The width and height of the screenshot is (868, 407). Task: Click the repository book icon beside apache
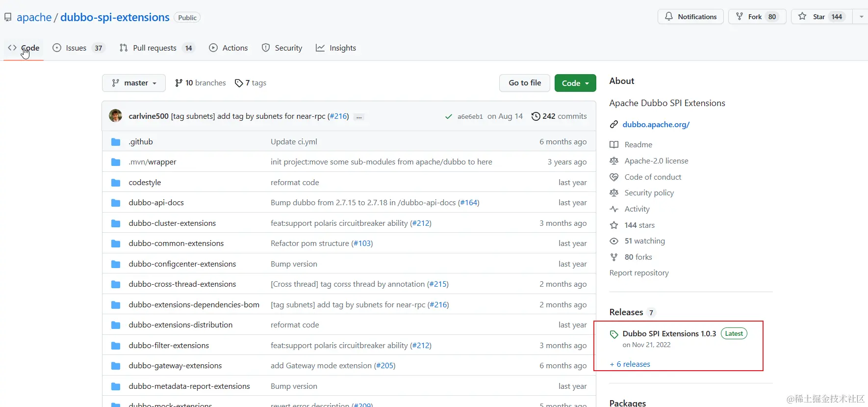8,18
